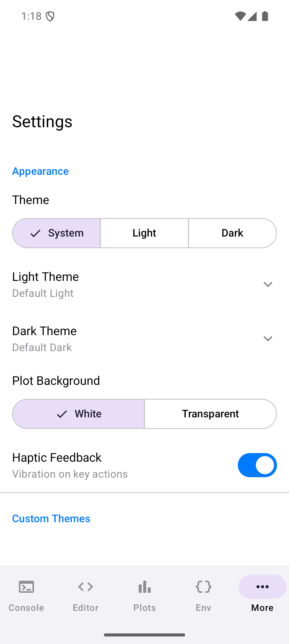Screen dimensions: 289x644
Task: Disable the Haptic Feedback switch
Action: 257,465
